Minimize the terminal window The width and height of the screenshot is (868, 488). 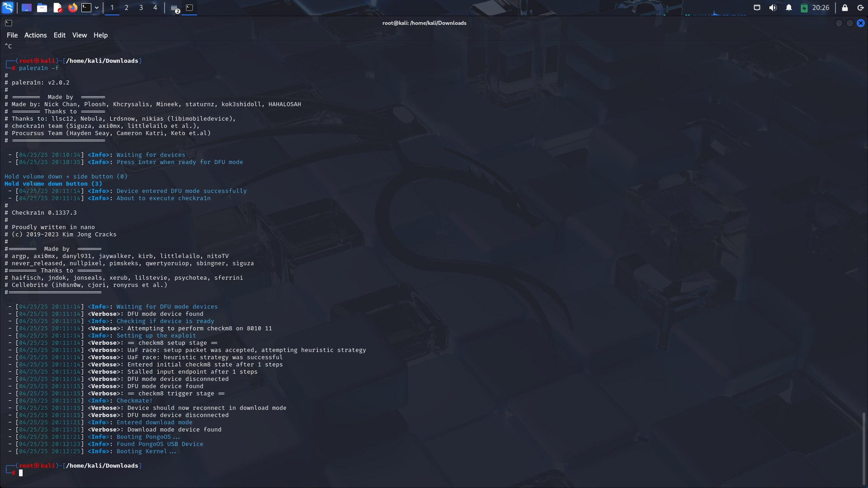pos(839,23)
